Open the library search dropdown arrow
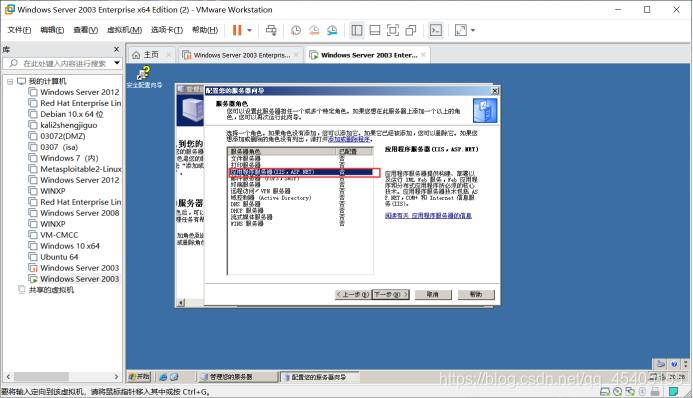The width and height of the screenshot is (693, 398). 117,63
